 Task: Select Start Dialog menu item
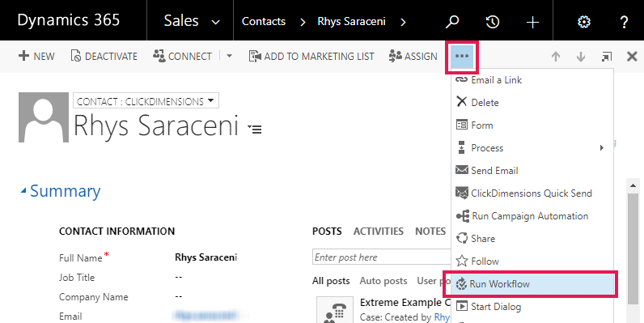click(532, 307)
